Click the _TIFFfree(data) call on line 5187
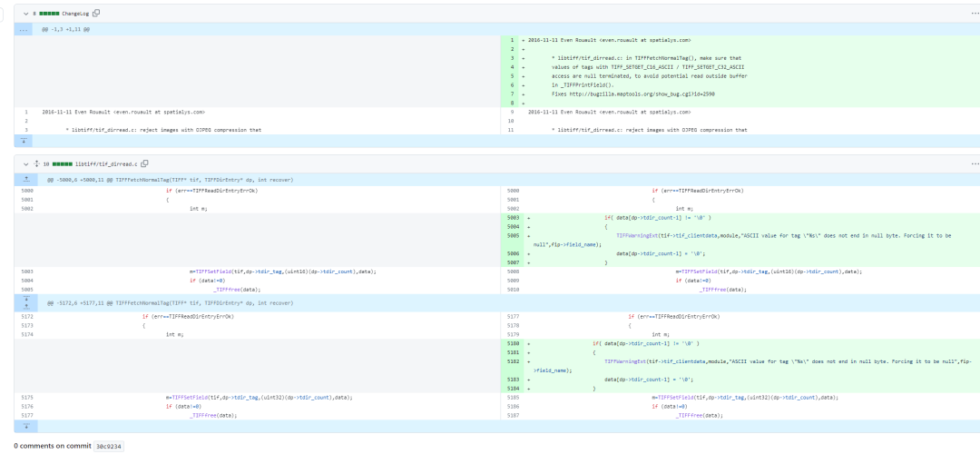The height and width of the screenshot is (454, 980). [699, 415]
